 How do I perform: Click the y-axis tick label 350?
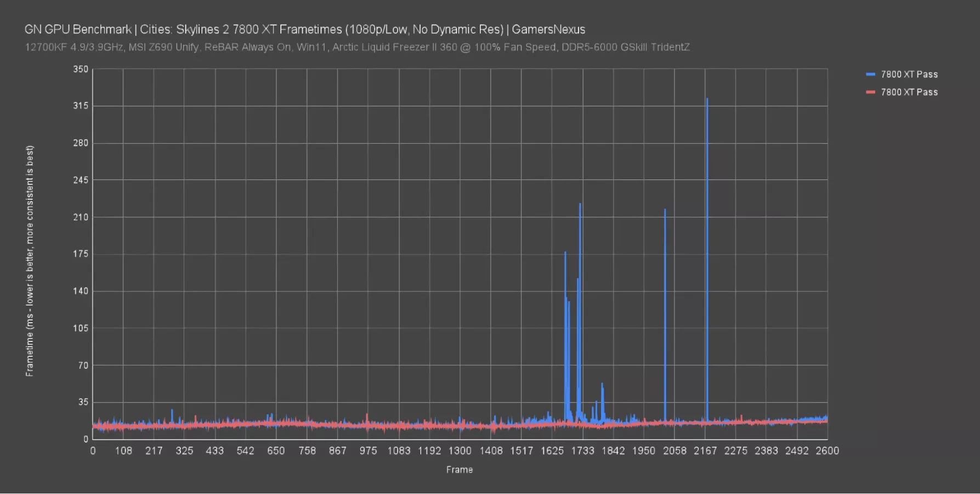(x=81, y=69)
